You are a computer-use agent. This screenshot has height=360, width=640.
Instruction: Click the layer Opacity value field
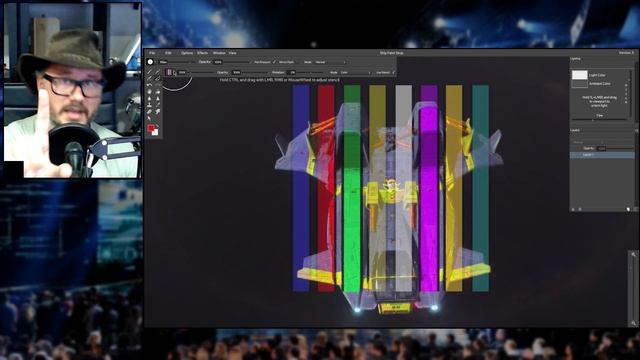(602, 148)
